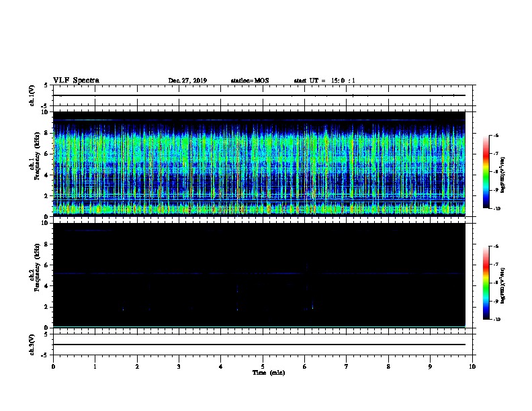
Task: Click the "2" kHz tick of ch.1 spectrogram
Action: pyautogui.click(x=47, y=196)
